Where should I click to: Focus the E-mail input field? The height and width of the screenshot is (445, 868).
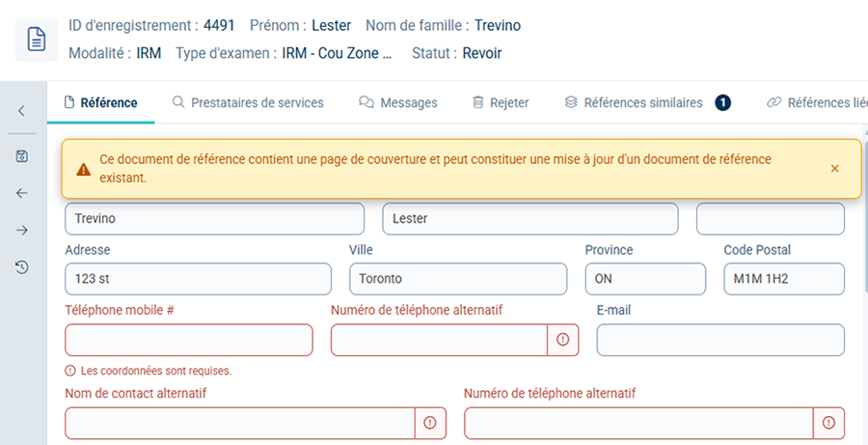tap(720, 340)
